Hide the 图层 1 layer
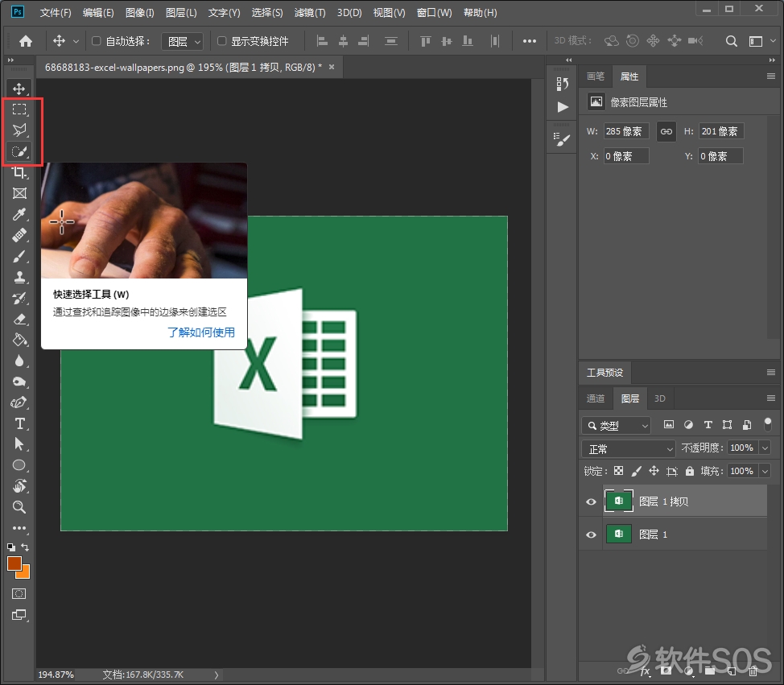The image size is (784, 685). (591, 534)
